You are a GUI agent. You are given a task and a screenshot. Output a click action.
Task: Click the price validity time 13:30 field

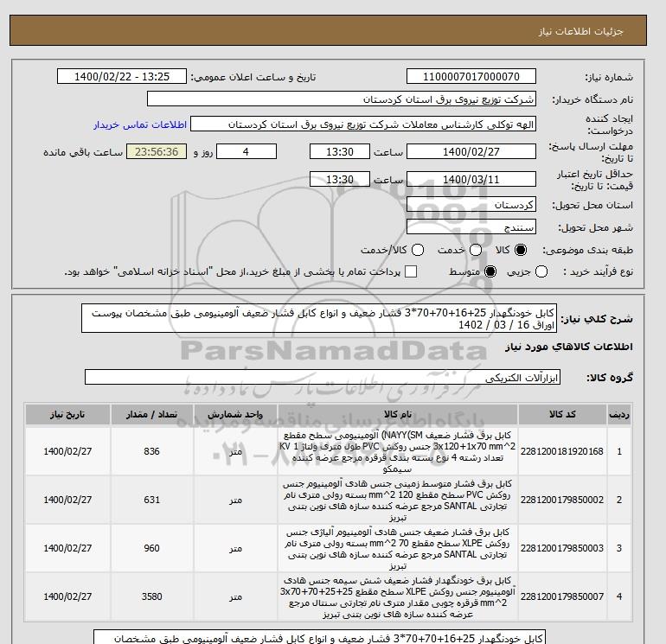coord(340,179)
